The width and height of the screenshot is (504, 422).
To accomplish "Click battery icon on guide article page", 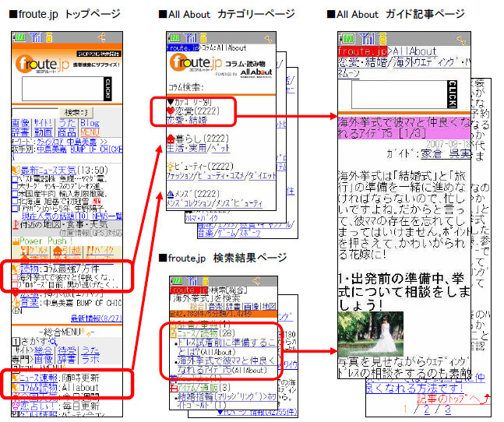I will [x=347, y=39].
